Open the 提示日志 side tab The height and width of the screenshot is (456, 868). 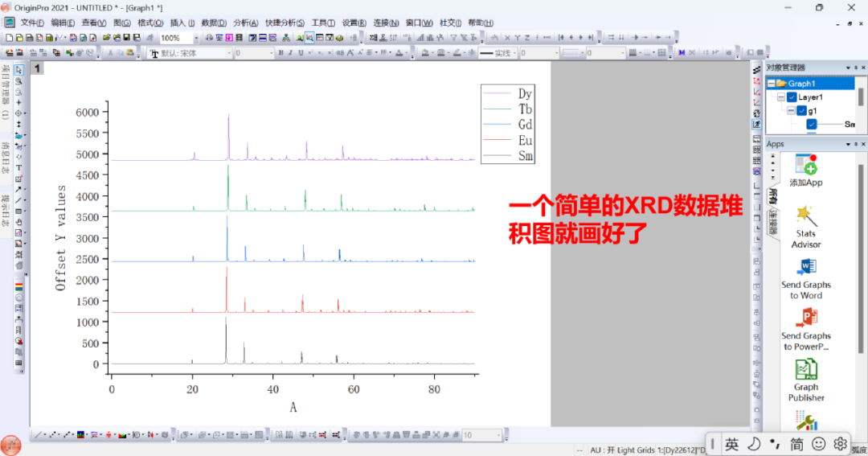pos(6,211)
